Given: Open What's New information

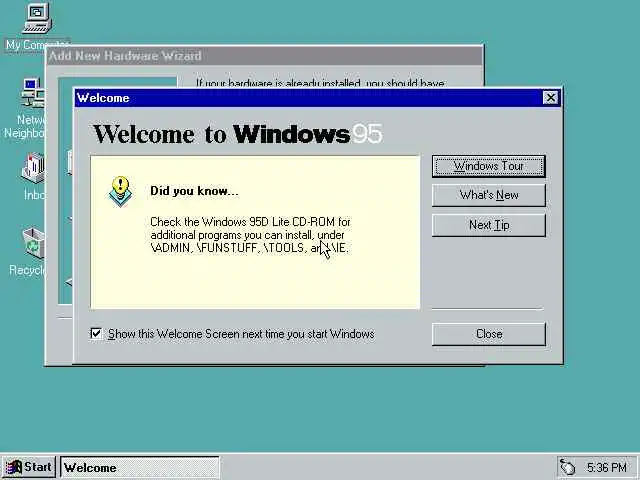Looking at the screenshot, I should coord(489,195).
